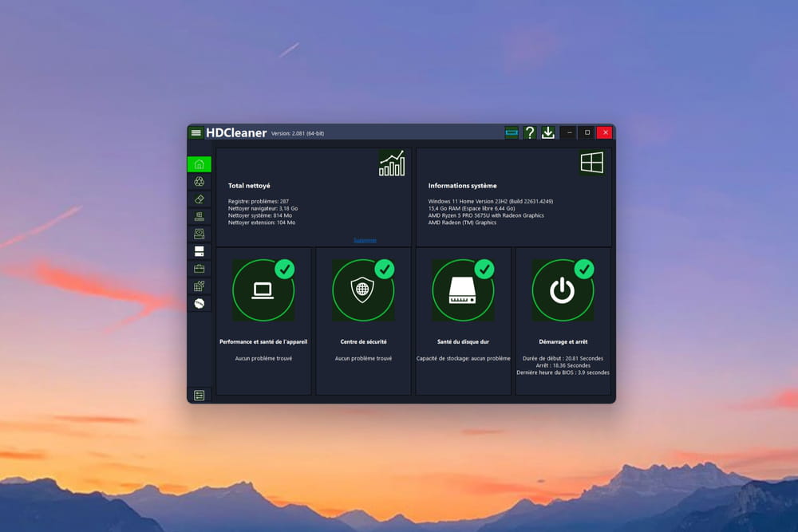Click the download update icon in the title bar
The width and height of the screenshot is (798, 532).
tap(548, 132)
